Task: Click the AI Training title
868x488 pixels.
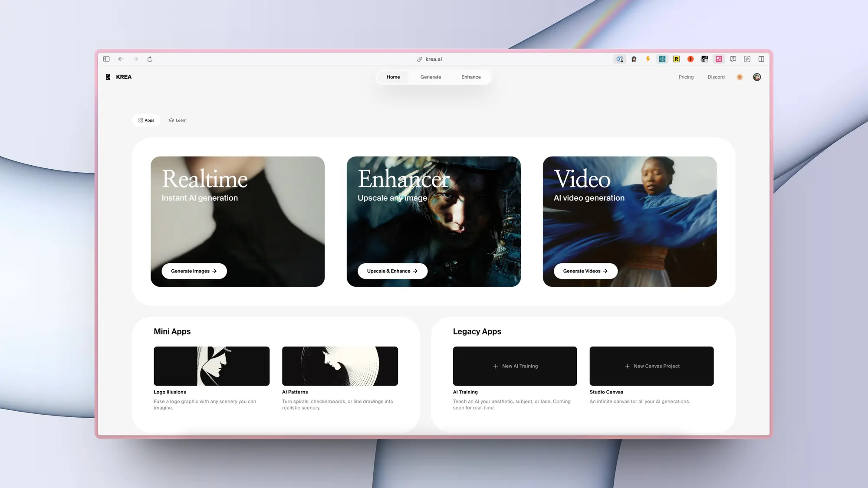Action: 465,392
